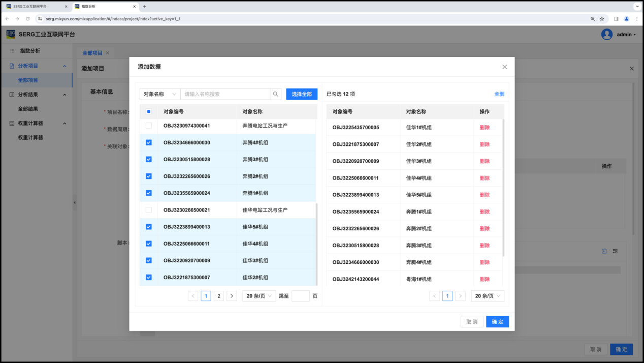This screenshot has height=363, width=644.
Task: Click the admin user avatar icon
Action: click(606, 35)
